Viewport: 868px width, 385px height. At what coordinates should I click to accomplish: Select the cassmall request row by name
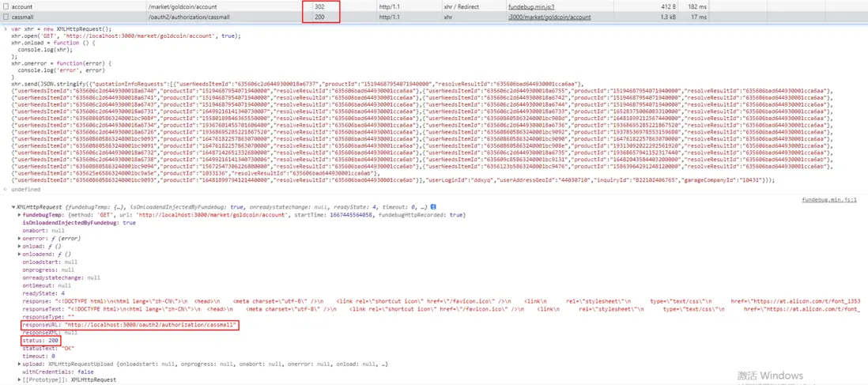click(x=22, y=17)
